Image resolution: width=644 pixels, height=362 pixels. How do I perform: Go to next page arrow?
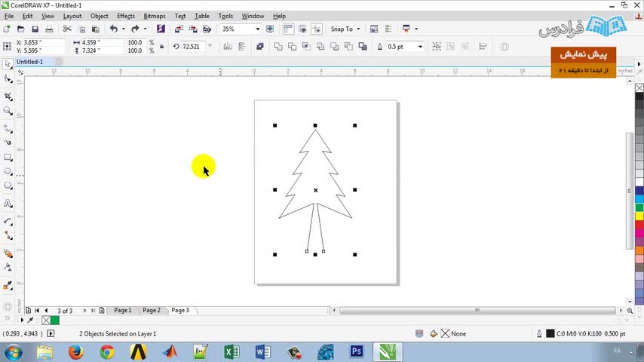[84, 311]
